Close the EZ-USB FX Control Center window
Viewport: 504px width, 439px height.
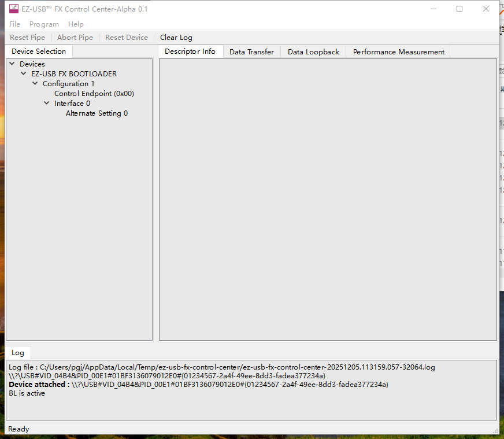pyautogui.click(x=486, y=9)
